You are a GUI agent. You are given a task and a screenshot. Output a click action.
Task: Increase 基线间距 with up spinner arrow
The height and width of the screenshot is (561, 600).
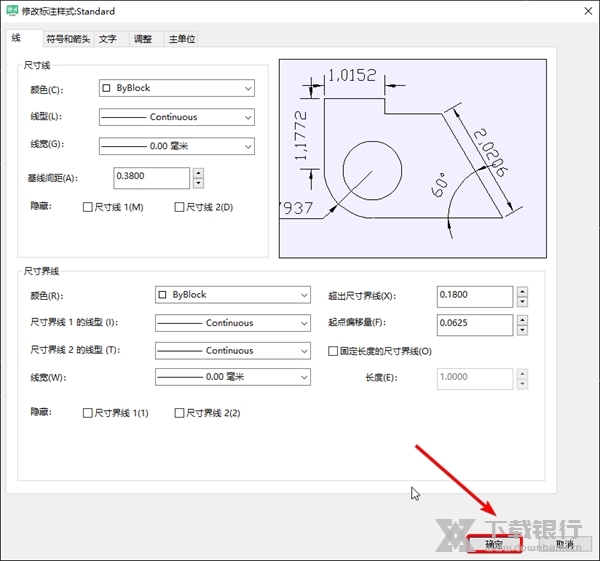198,173
